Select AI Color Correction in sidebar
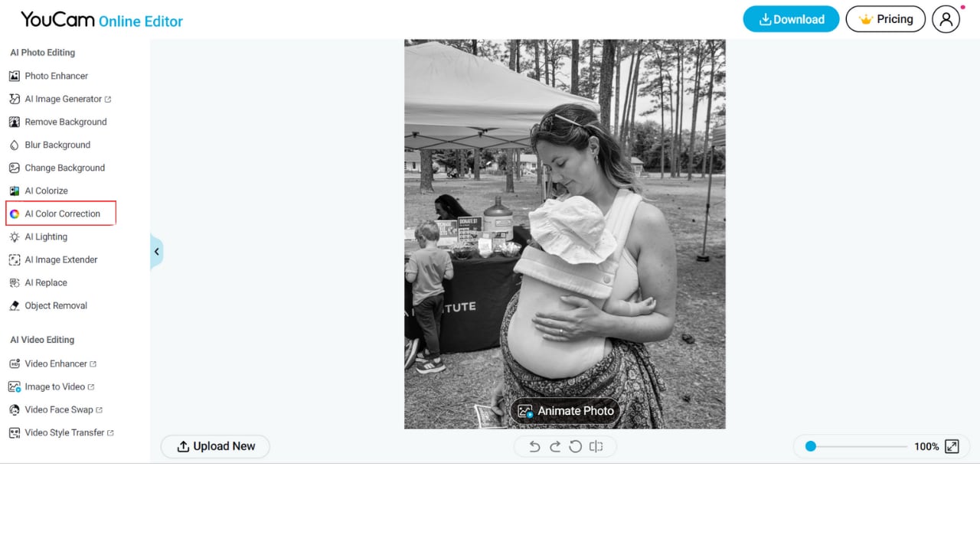The width and height of the screenshot is (980, 551). [62, 214]
